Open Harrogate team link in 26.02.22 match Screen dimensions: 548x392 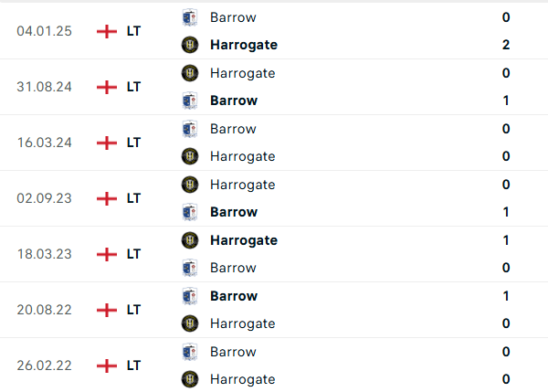242,379
